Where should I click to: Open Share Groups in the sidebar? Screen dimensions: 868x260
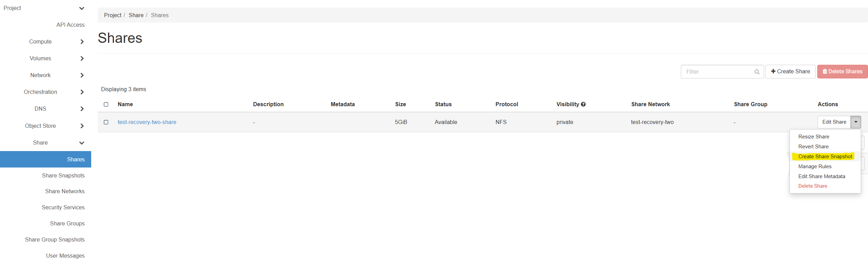point(67,224)
